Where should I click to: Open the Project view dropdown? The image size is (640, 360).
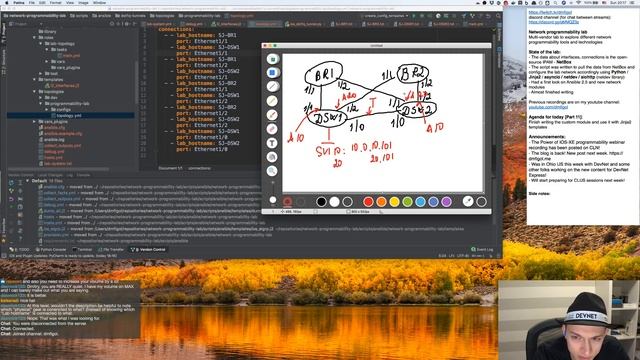[x=24, y=24]
